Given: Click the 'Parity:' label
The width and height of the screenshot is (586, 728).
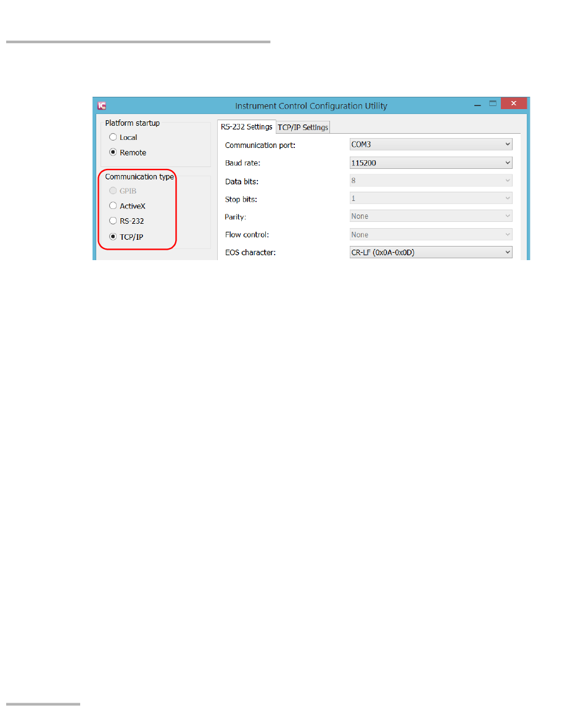Looking at the screenshot, I should 235,217.
